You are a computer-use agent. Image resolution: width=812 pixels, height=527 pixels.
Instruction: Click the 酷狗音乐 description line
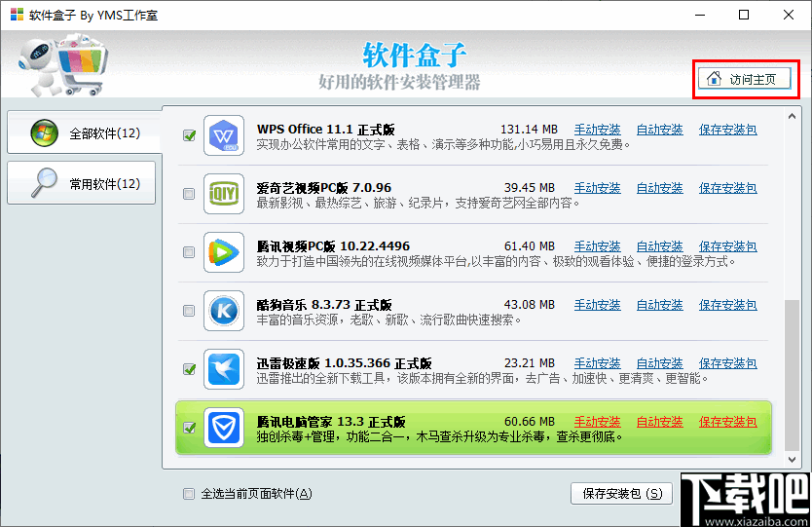(388, 320)
